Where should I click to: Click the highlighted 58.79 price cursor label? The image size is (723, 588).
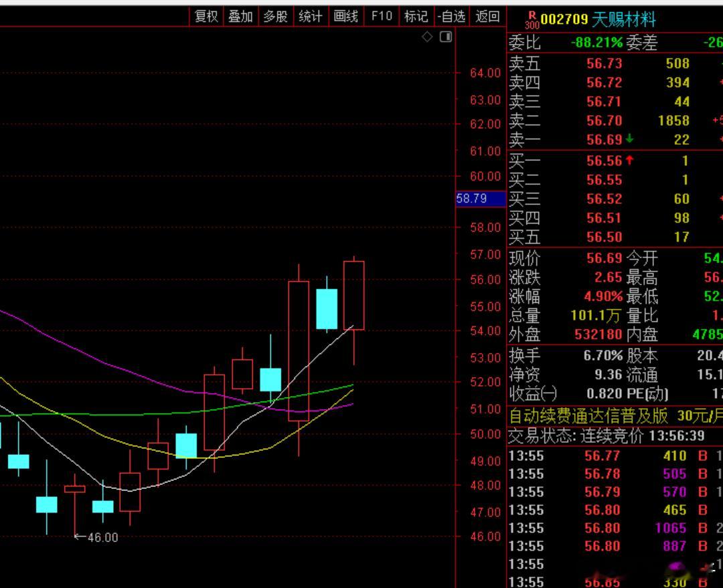(481, 199)
